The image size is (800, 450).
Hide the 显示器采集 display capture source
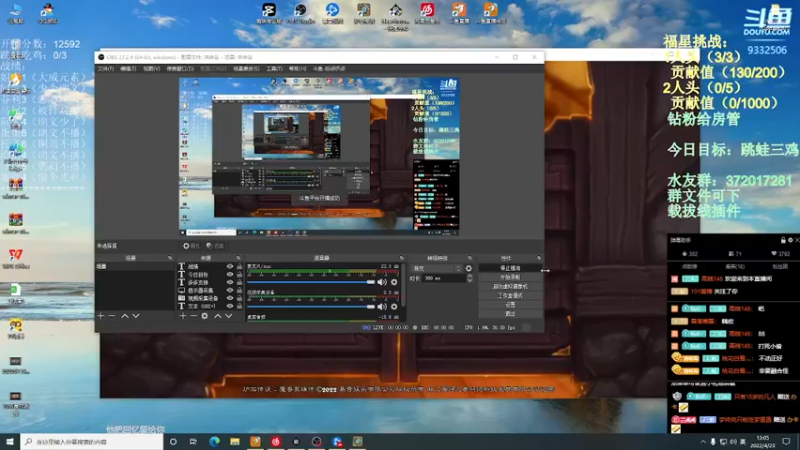[230, 290]
